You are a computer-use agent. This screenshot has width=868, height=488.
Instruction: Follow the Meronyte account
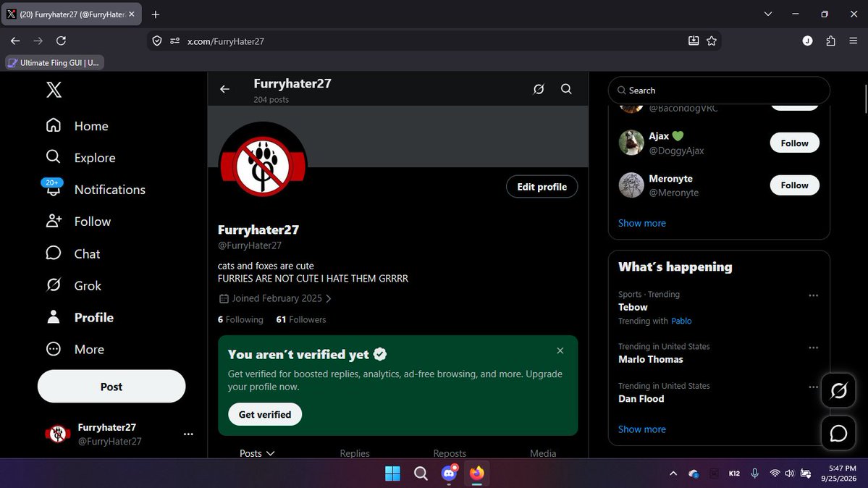[794, 185]
